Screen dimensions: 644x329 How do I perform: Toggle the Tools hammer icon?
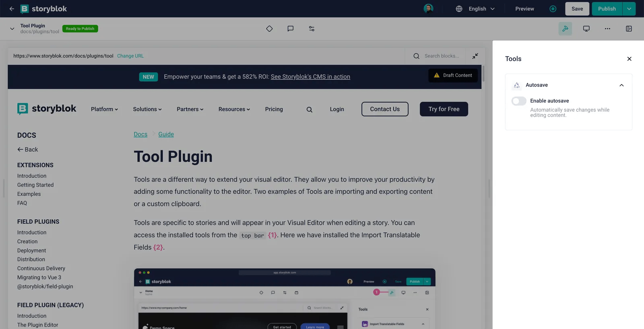(x=565, y=29)
